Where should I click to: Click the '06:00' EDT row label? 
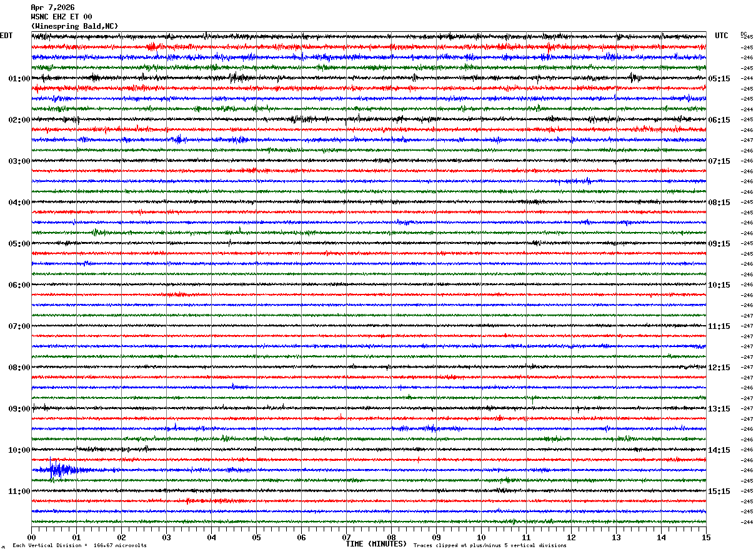(x=19, y=285)
